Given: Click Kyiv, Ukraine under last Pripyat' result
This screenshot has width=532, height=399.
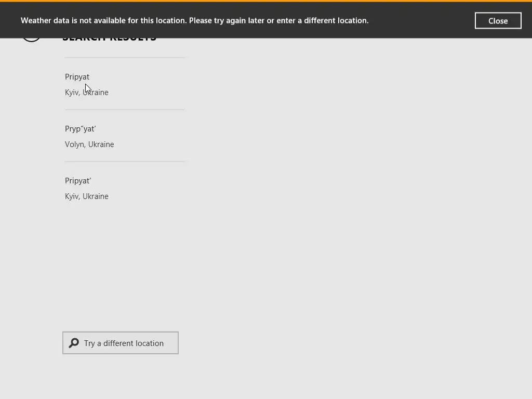Looking at the screenshot, I should [x=87, y=196].
